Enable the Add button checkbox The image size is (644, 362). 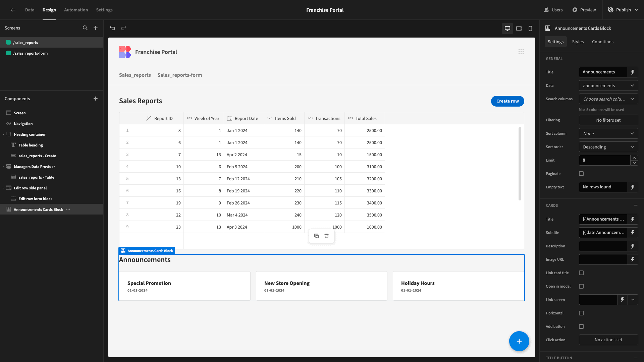(x=581, y=326)
